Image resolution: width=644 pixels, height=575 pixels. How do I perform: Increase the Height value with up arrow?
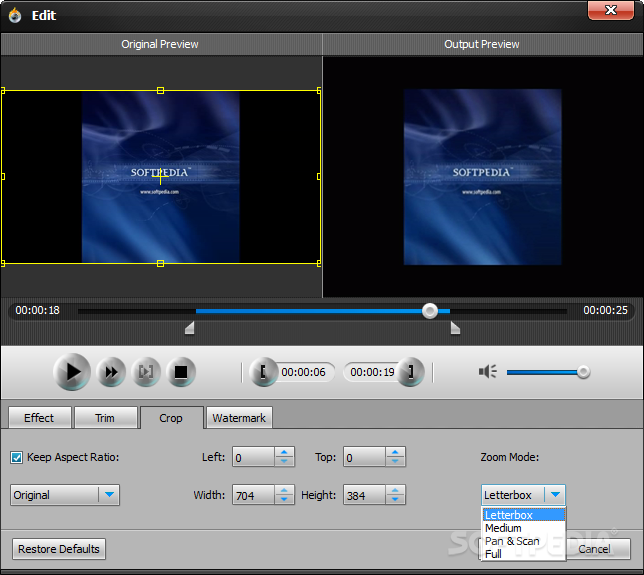[x=395, y=490]
